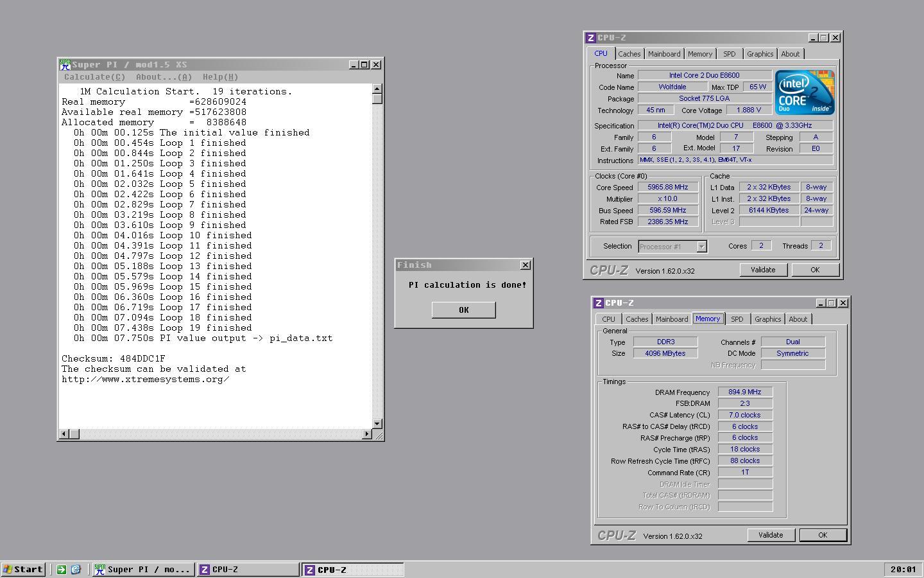Click Super PI vertical scrollbar up arrow
This screenshot has height=578, width=924.
pyautogui.click(x=377, y=89)
